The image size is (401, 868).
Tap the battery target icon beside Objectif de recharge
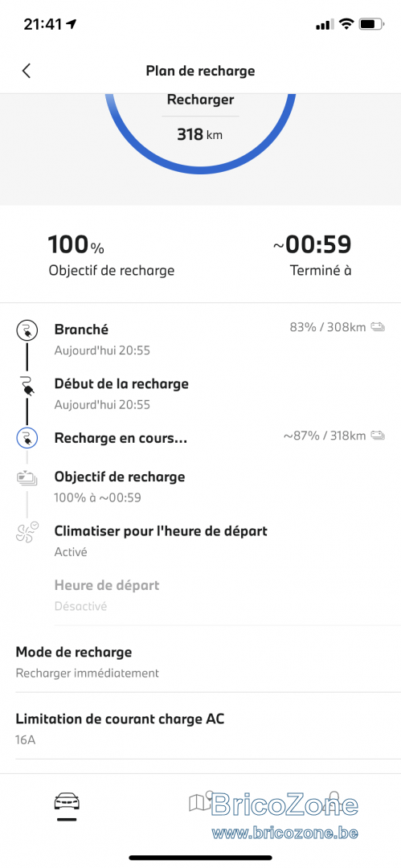(27, 477)
